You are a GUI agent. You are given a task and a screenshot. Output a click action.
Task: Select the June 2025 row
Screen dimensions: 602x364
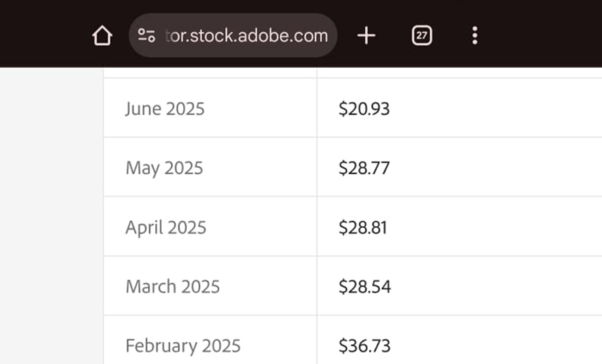pos(352,108)
